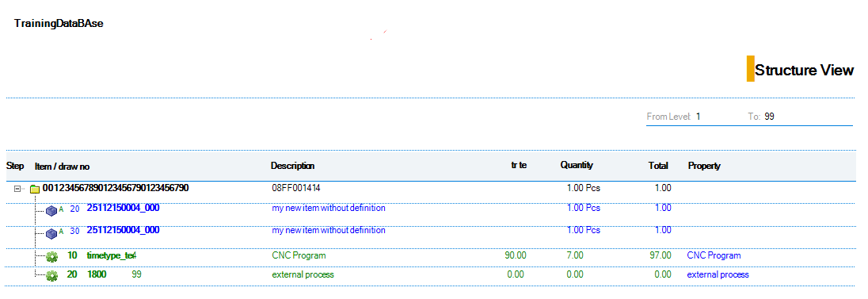
Task: Open the CNC Program property link
Action: pyautogui.click(x=714, y=255)
